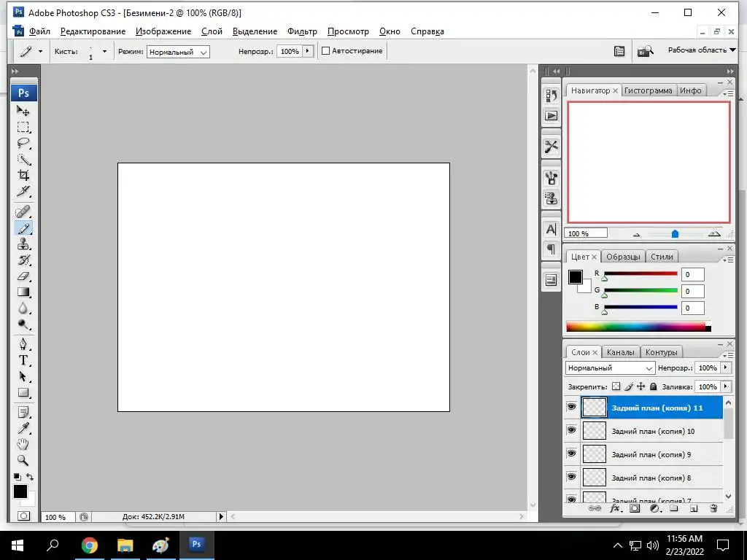
Task: Select the Clone Stamp tool
Action: [23, 244]
